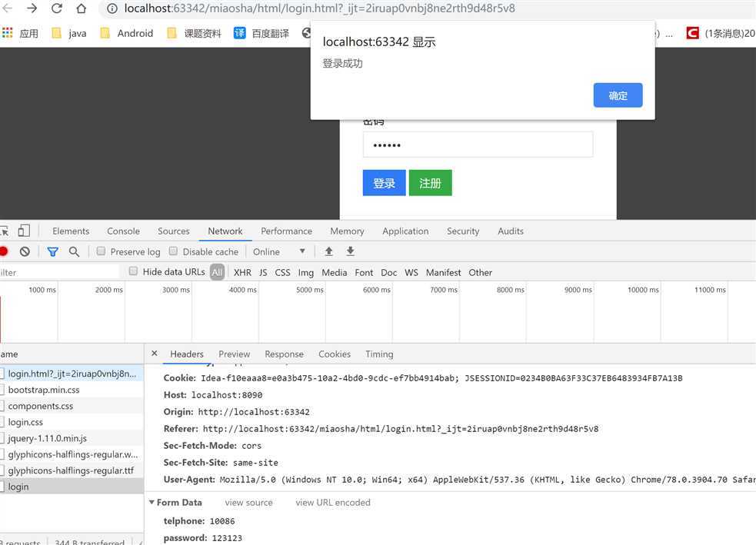
Task: Click the green 注册 register button
Action: pos(431,183)
